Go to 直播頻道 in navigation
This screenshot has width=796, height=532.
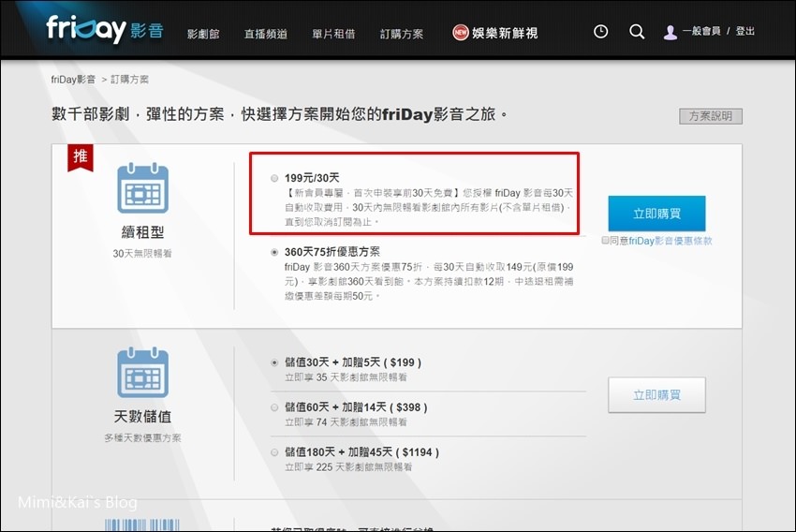[265, 34]
